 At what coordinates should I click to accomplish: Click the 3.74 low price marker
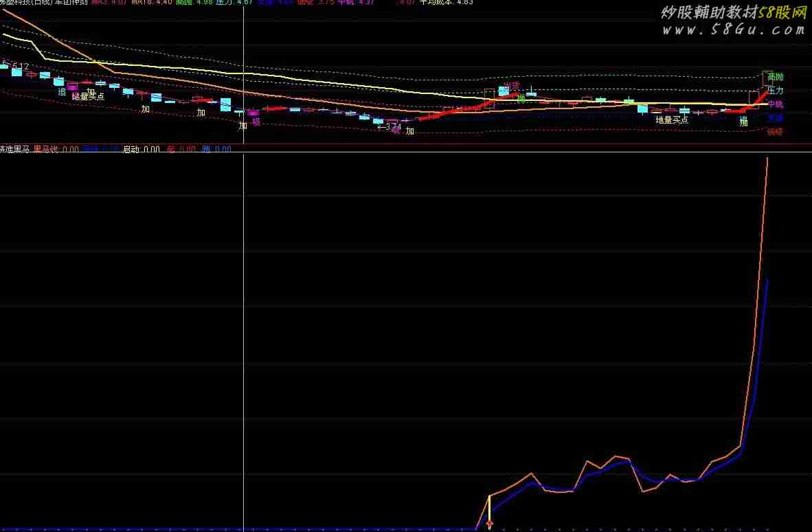[389, 126]
